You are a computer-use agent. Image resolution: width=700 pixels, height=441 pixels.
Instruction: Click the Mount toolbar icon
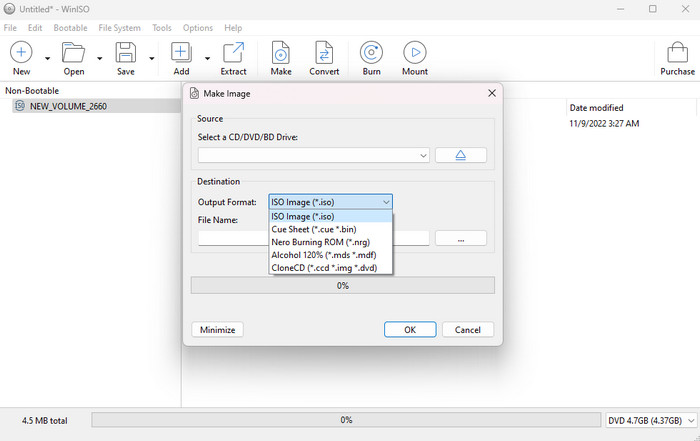click(415, 52)
